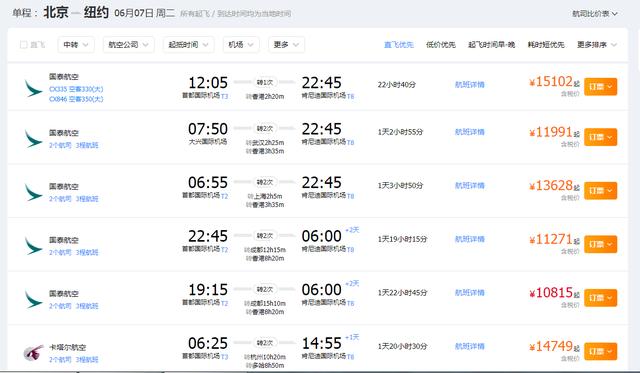The width and height of the screenshot is (640, 373).
Task: Click the 14:55 arrival time
Action: 322,343
